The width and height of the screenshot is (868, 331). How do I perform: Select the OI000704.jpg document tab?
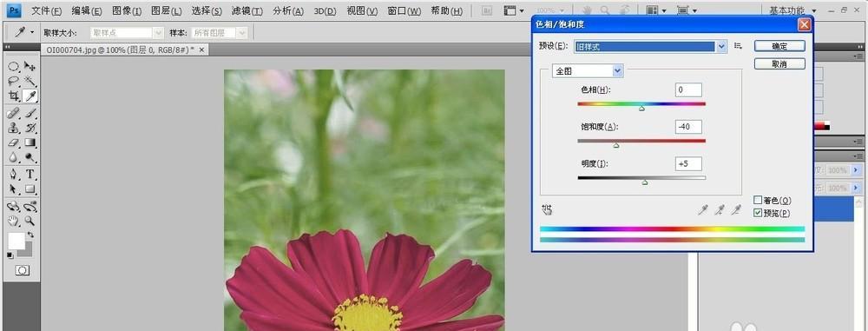120,50
